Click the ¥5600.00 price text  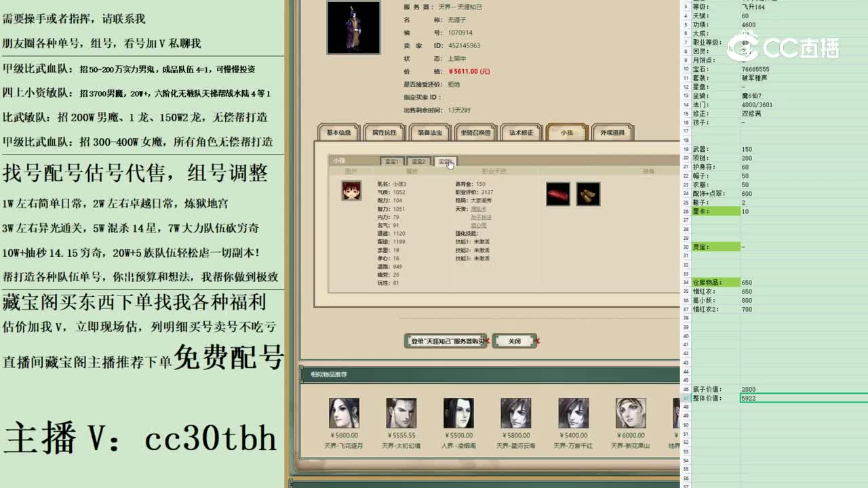coord(344,435)
